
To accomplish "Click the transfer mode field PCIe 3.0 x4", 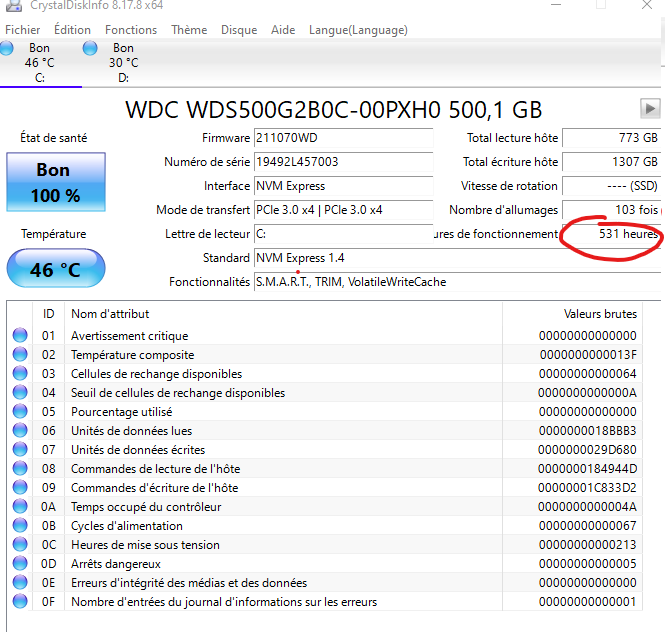I will tap(343, 210).
